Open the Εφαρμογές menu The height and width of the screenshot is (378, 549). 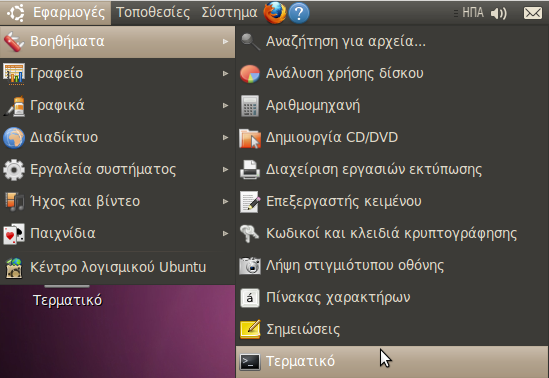click(x=56, y=13)
